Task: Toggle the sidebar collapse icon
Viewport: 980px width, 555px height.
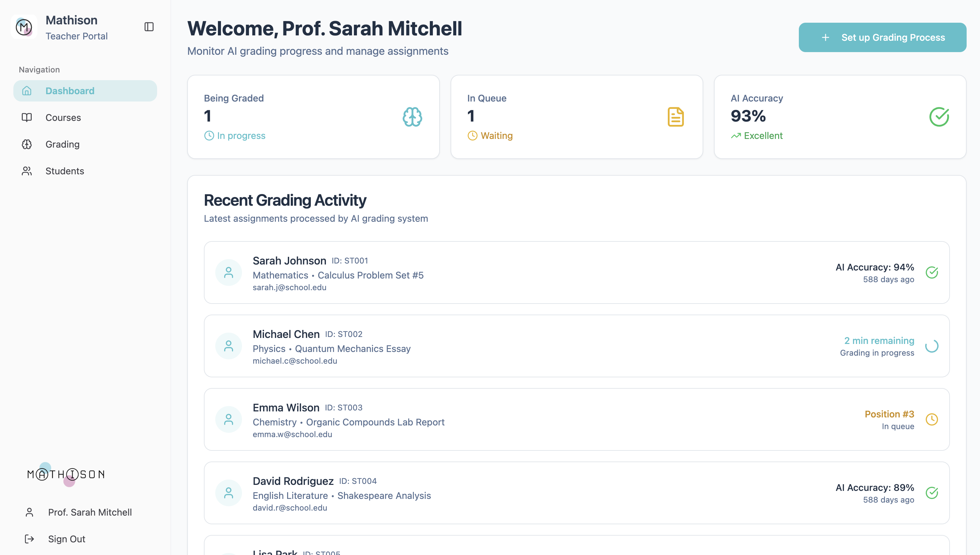Action: tap(149, 27)
